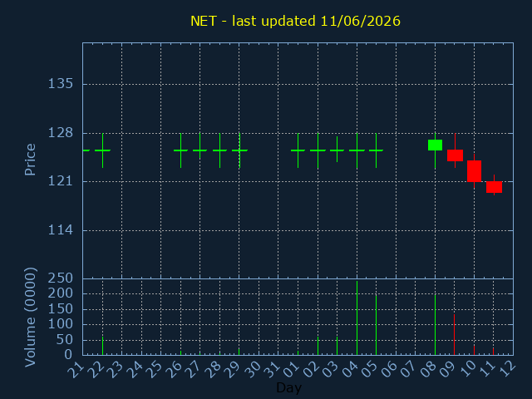Viewport: 532px width, 399px height.
Task: Click the x-axis day label 30
Action: click(252, 370)
